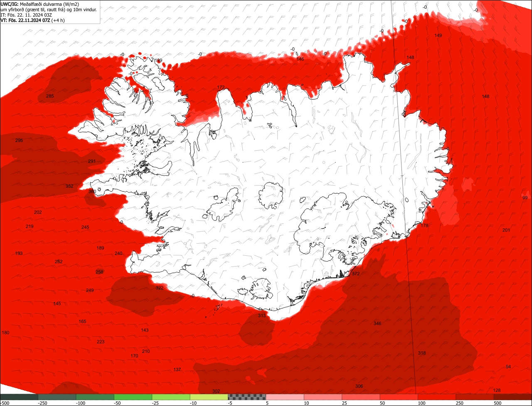Click the flux value 346 on the map

[x=377, y=323]
